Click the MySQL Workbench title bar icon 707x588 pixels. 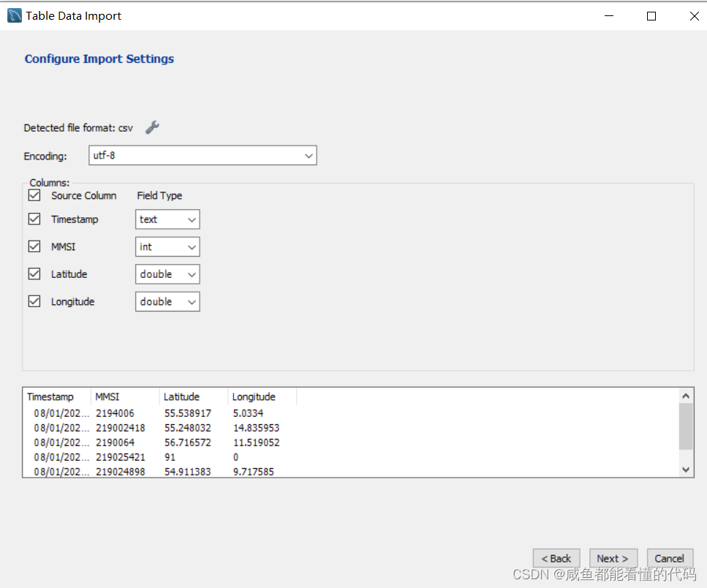[14, 15]
